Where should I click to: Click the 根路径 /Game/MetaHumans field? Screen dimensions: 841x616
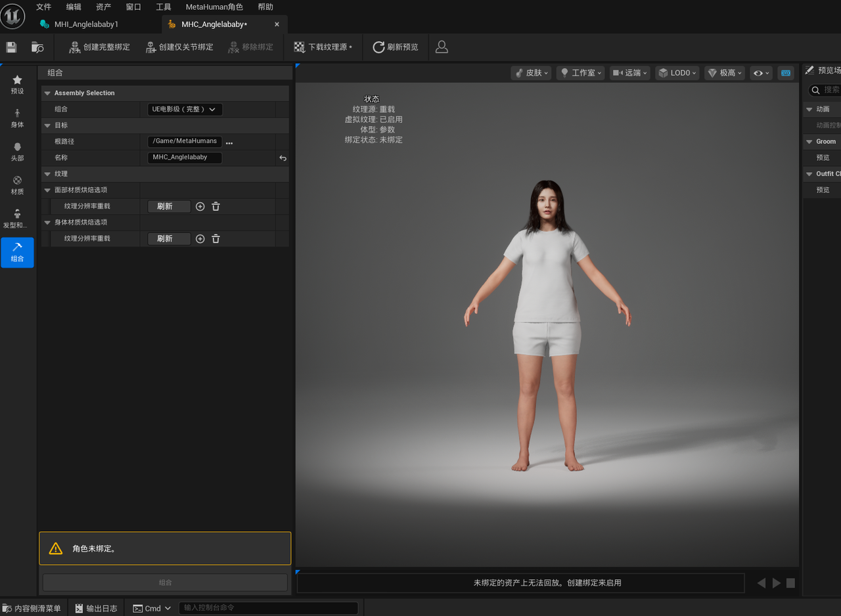185,141
